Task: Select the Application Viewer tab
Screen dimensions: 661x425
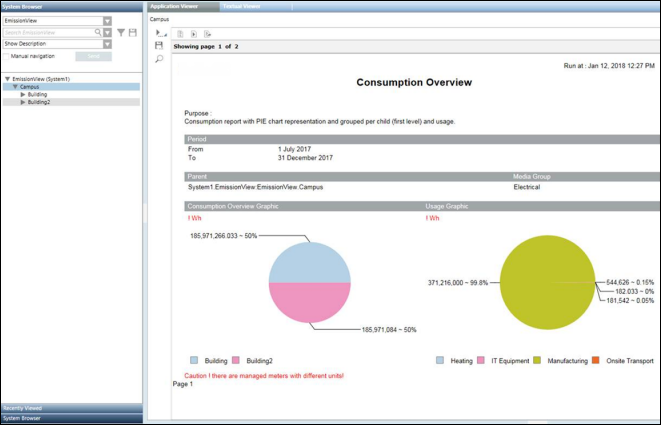Action: point(175,6)
